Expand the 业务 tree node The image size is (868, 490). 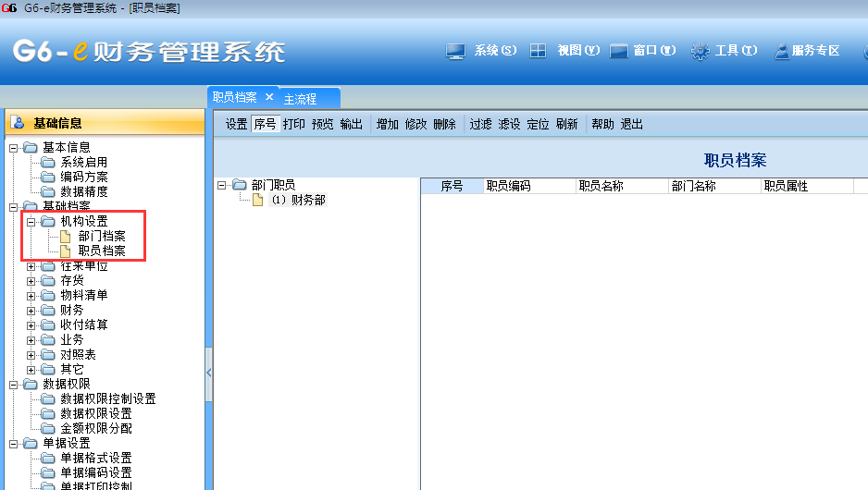coord(31,340)
